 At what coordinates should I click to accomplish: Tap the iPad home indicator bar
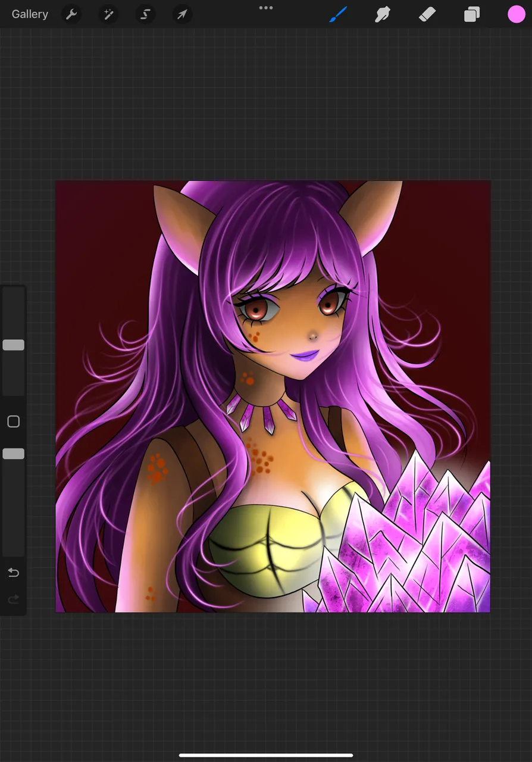266,755
